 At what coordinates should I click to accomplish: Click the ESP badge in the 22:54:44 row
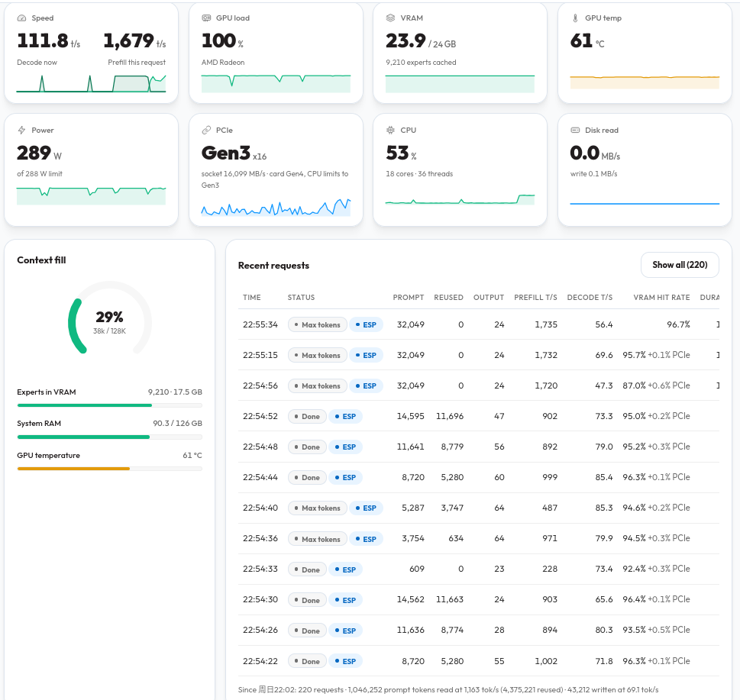345,477
